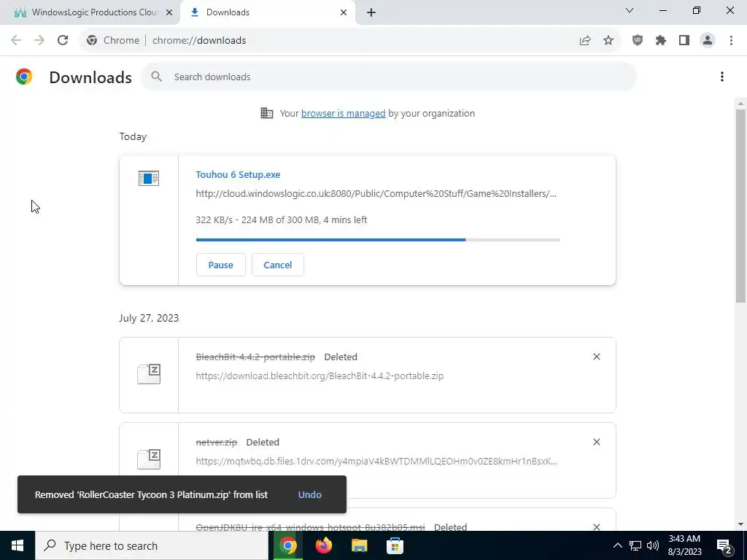The width and height of the screenshot is (747, 560).
Task: Click the magnifier icon in Search downloads
Action: [x=156, y=77]
